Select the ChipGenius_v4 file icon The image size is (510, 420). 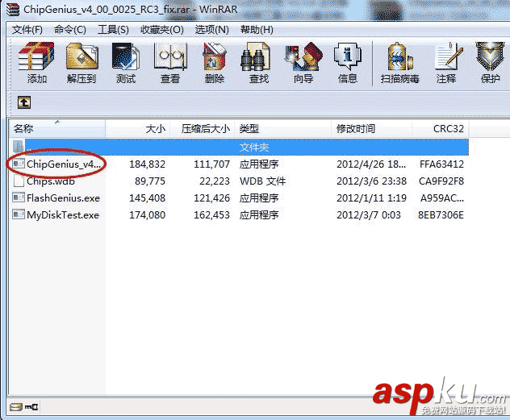[x=19, y=164]
